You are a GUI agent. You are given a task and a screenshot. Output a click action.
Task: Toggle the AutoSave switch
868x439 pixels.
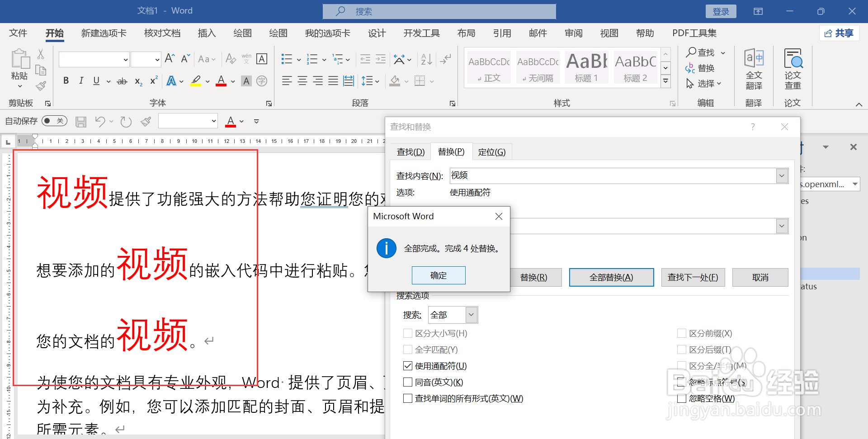coord(54,121)
